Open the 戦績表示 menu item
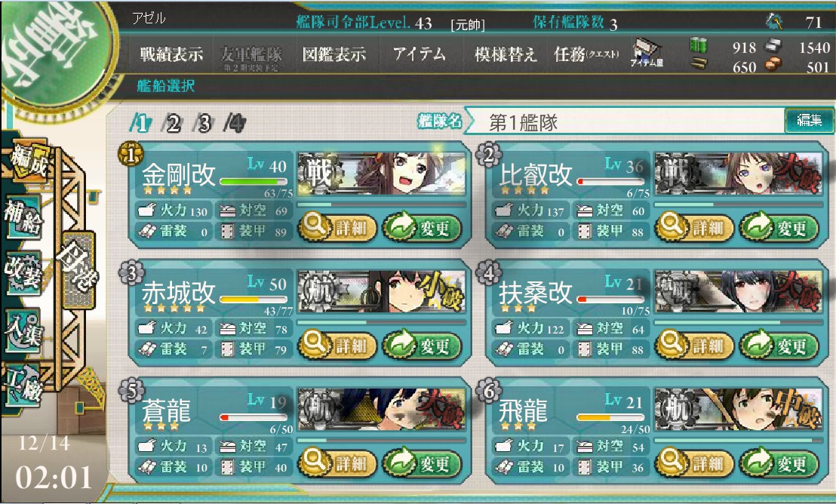The width and height of the screenshot is (836, 504). (x=171, y=54)
